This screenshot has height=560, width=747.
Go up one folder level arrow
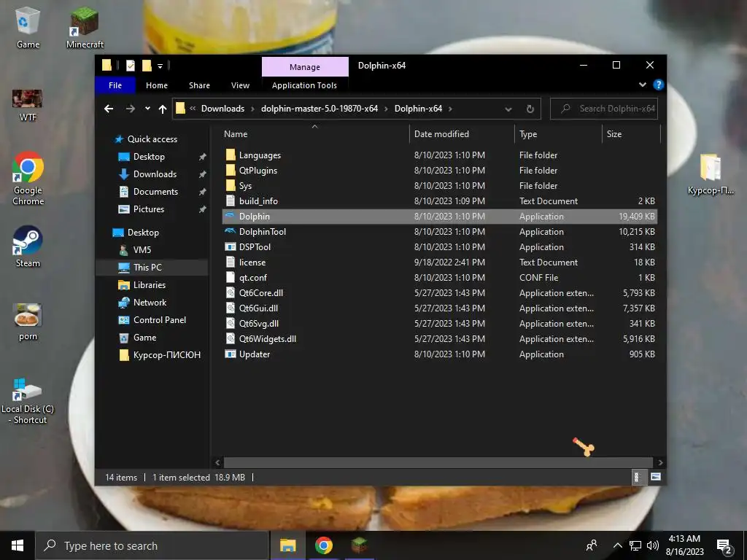pos(163,109)
